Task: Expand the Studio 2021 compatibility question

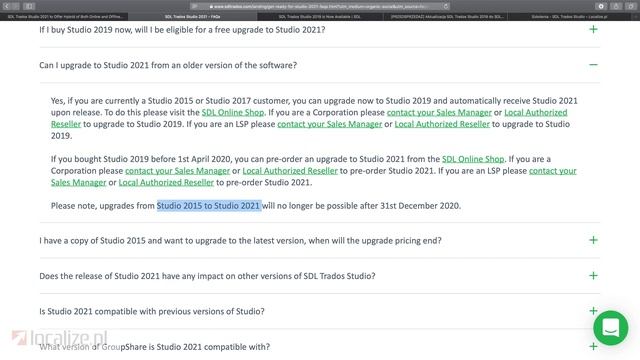Action: pyautogui.click(x=593, y=311)
